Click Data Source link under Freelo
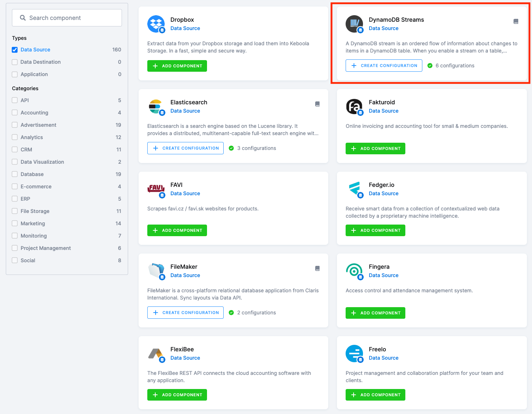Screen dimensions: 532x414 tap(384, 358)
